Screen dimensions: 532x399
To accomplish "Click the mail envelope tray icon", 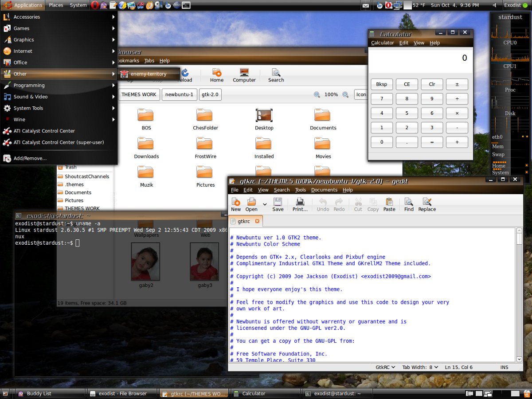I will (365, 5).
